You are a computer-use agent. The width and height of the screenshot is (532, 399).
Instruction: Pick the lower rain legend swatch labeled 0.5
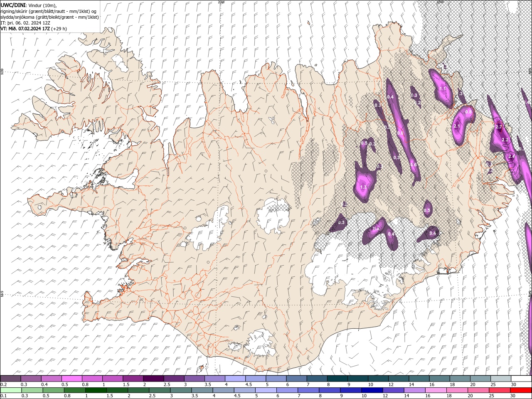click(x=53, y=390)
